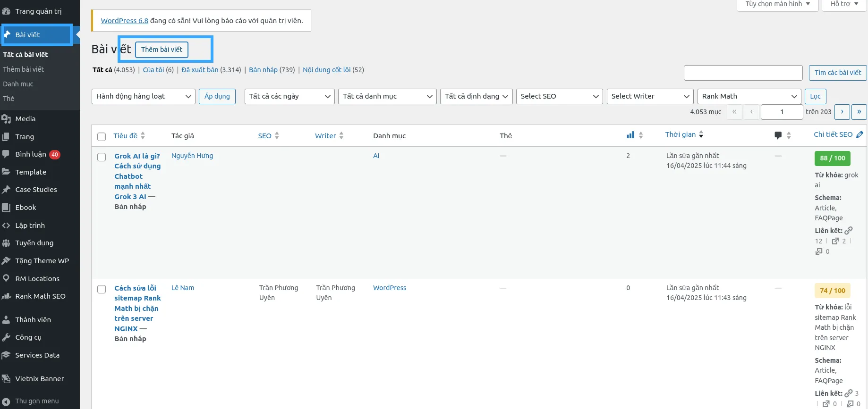Click the Thêm bài viết button
Viewport: 868px width, 409px height.
coord(162,50)
